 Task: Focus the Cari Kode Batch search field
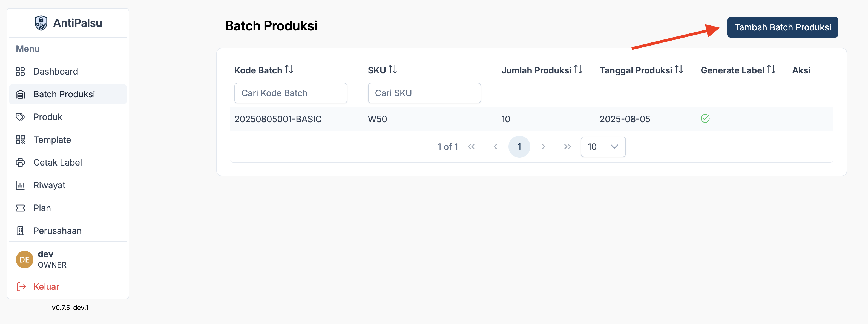291,93
